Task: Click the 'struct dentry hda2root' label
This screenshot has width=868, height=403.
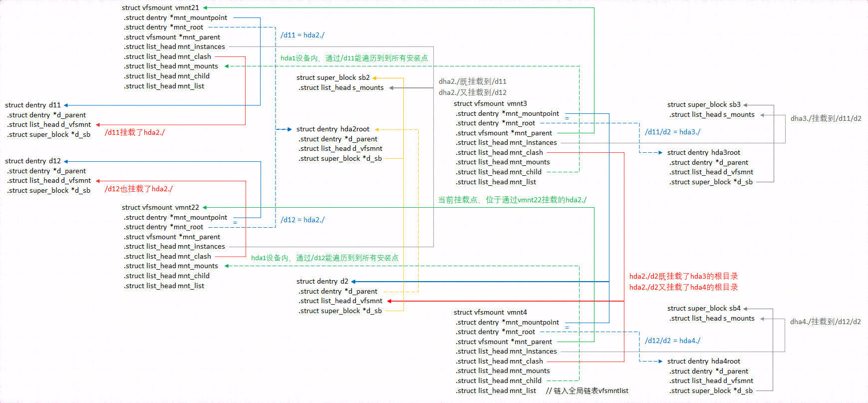Action: pos(333,129)
